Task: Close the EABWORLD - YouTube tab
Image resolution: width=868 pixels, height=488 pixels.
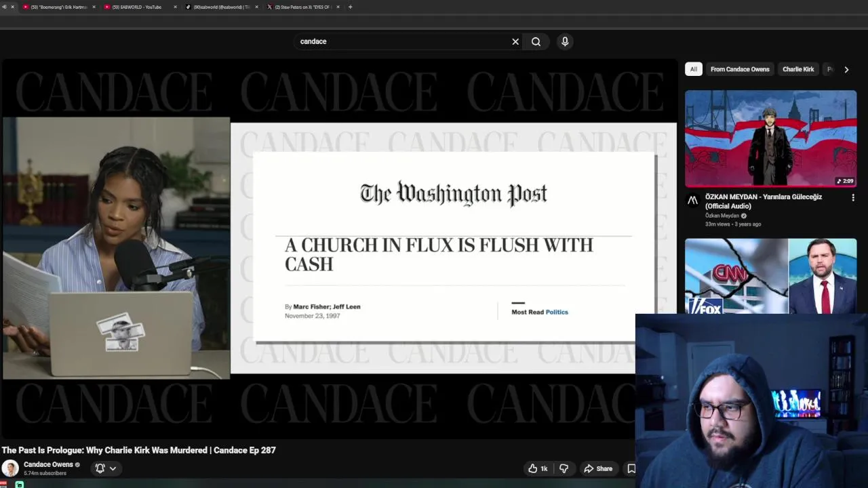Action: tap(175, 7)
